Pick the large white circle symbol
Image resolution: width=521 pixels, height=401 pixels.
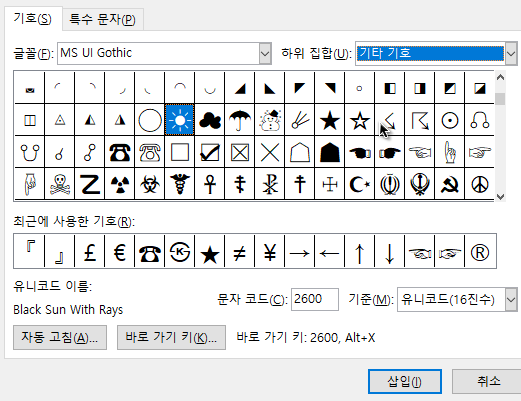click(150, 120)
